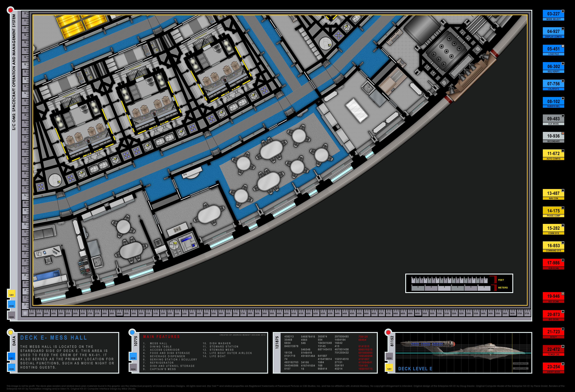Click the red circle on the Deck Level panel
The image size is (575, 392).
(388, 332)
